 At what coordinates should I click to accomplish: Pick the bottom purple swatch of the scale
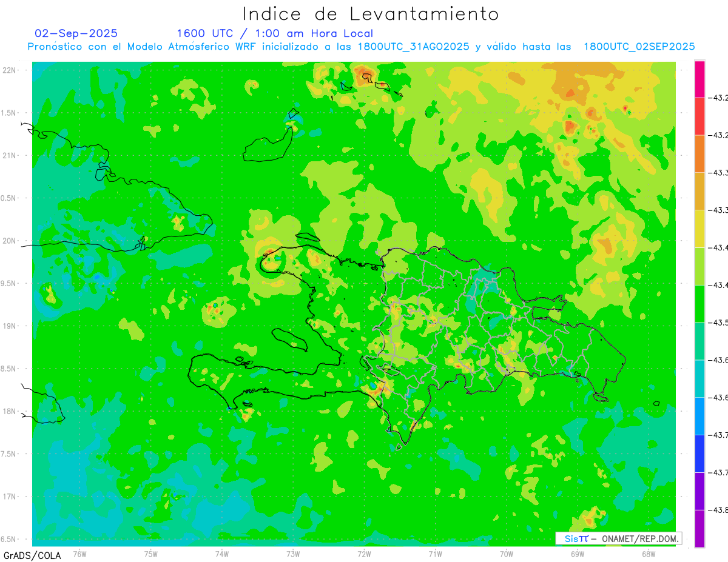click(x=699, y=528)
